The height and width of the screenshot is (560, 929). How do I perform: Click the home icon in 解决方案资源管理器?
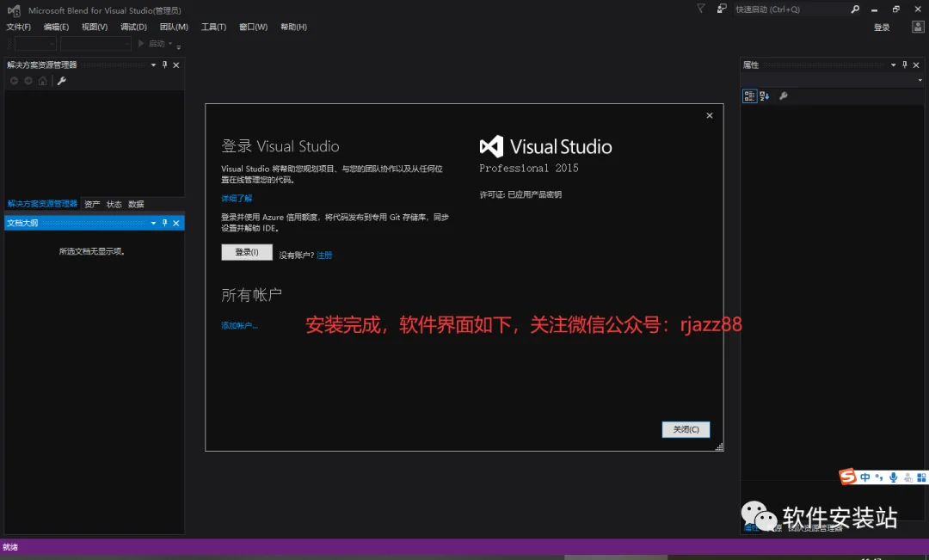(43, 81)
